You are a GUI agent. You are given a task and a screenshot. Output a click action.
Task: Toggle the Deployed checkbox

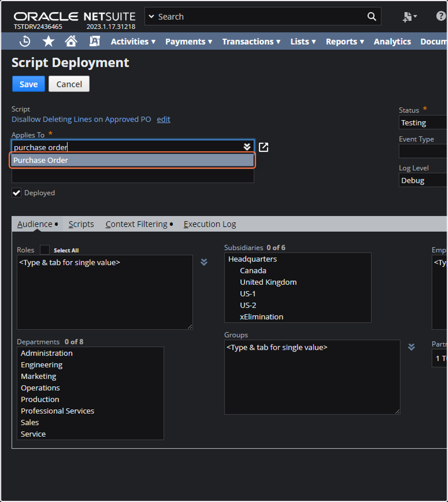tap(16, 193)
